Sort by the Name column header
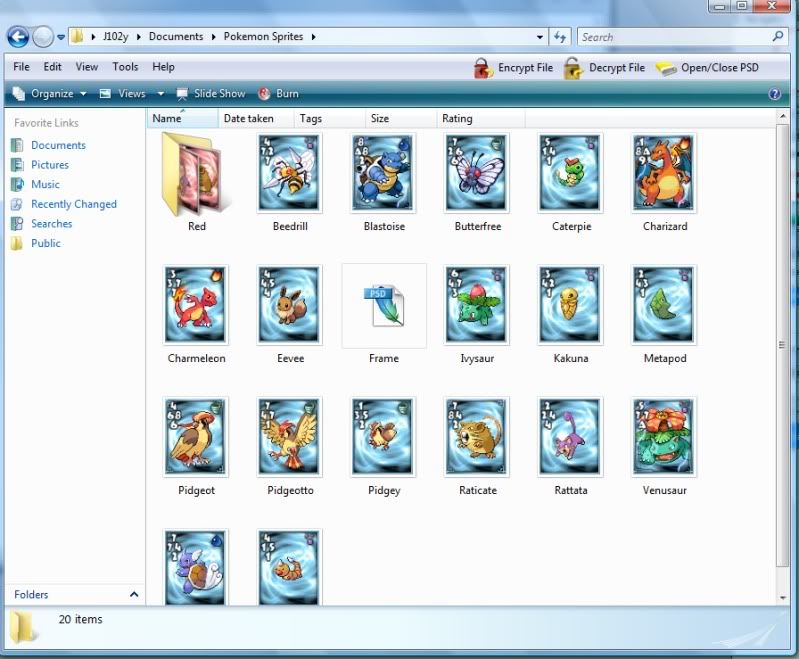Image resolution: width=799 pixels, height=659 pixels. [182, 118]
